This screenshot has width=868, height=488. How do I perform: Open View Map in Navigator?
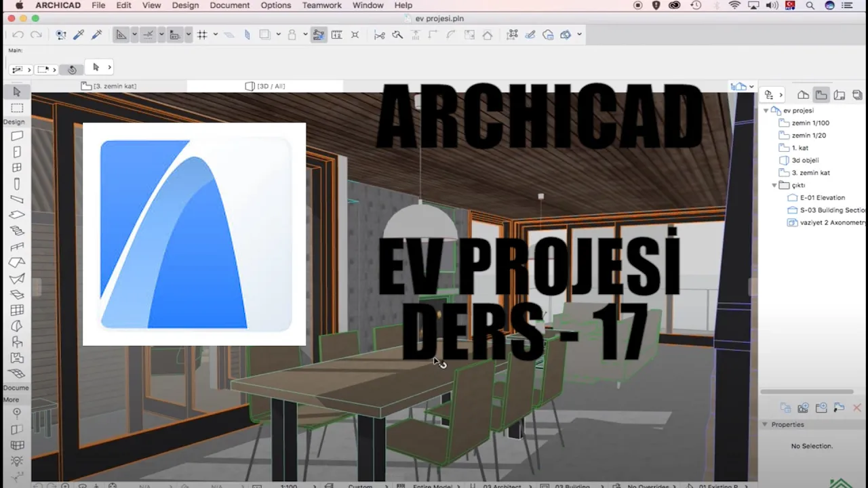(x=821, y=95)
